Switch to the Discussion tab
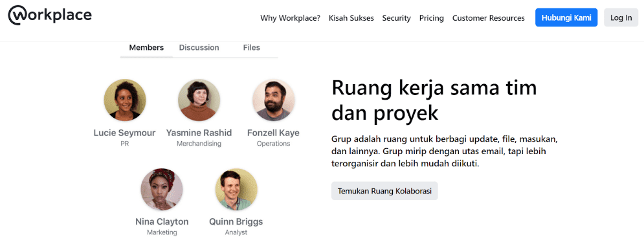The width and height of the screenshot is (644, 244). [199, 48]
